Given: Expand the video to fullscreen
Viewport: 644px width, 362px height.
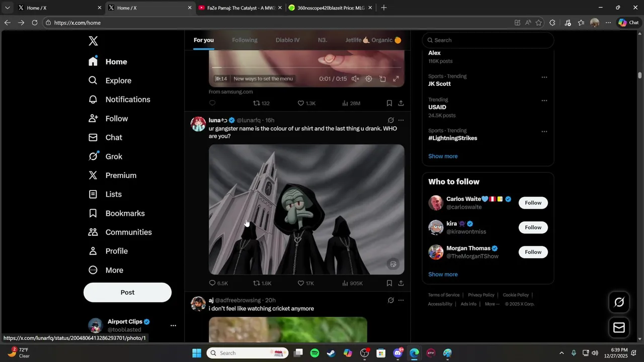Looking at the screenshot, I should pyautogui.click(x=396, y=79).
